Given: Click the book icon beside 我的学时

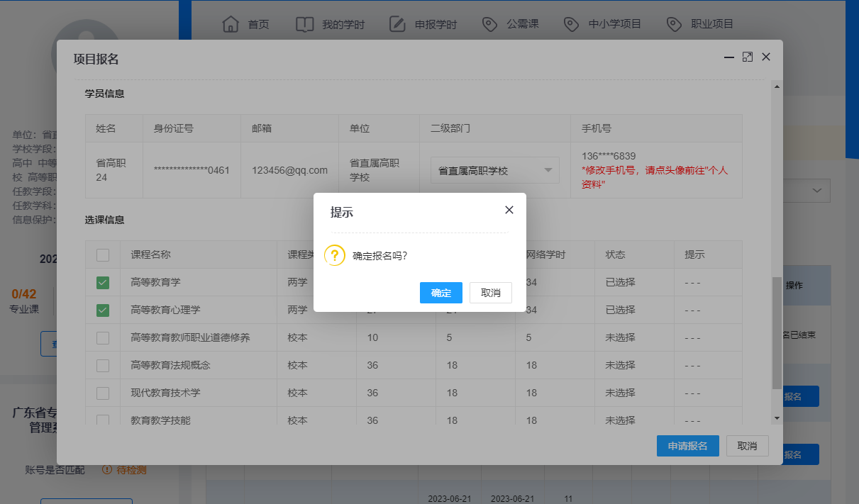Looking at the screenshot, I should tap(304, 24).
